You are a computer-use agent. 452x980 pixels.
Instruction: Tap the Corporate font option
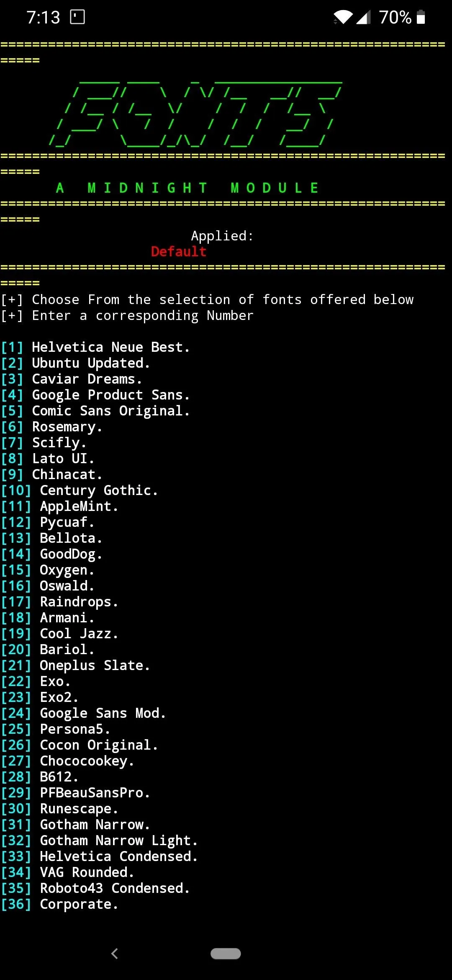59,904
